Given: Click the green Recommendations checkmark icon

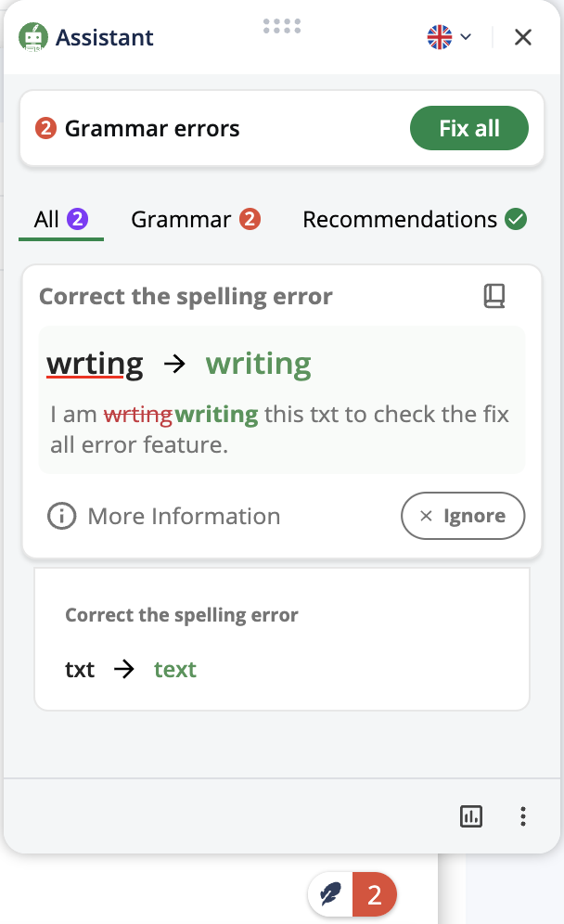Looking at the screenshot, I should pyautogui.click(x=516, y=220).
